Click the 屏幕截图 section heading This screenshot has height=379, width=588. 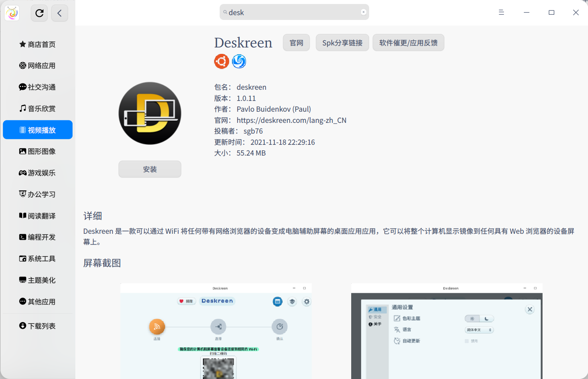coord(102,263)
